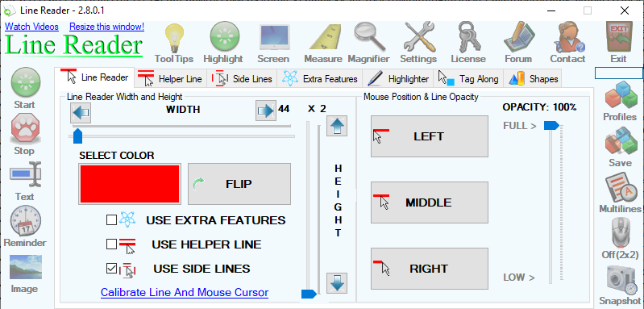Open the Tag Along tab
This screenshot has width=644, height=309.
click(468, 79)
